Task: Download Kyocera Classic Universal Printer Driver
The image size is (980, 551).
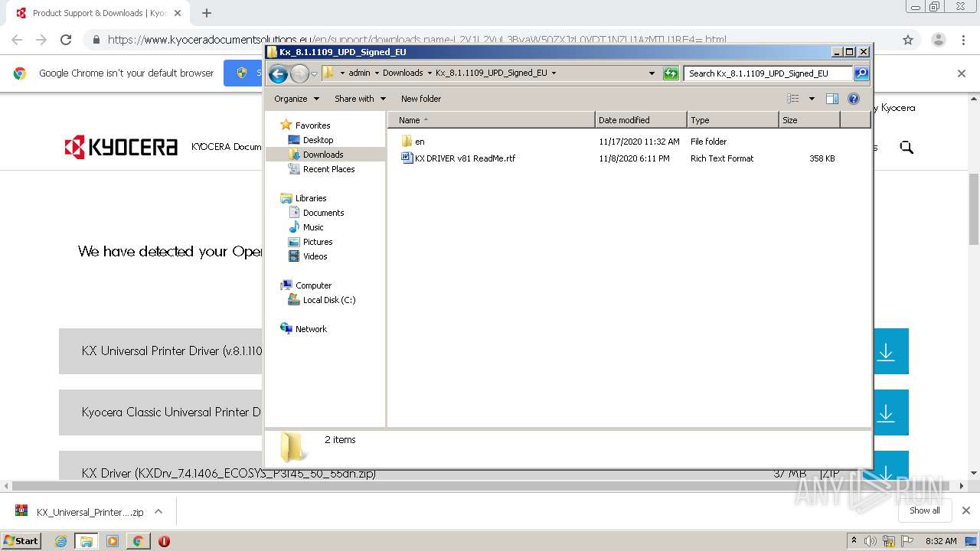Action: click(x=886, y=412)
